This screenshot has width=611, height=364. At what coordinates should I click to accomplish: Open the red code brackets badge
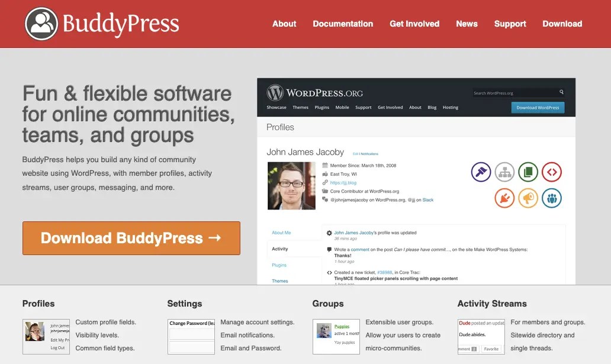(552, 172)
